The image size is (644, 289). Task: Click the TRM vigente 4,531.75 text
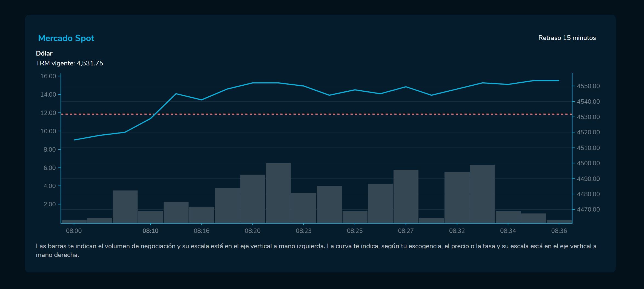point(69,63)
